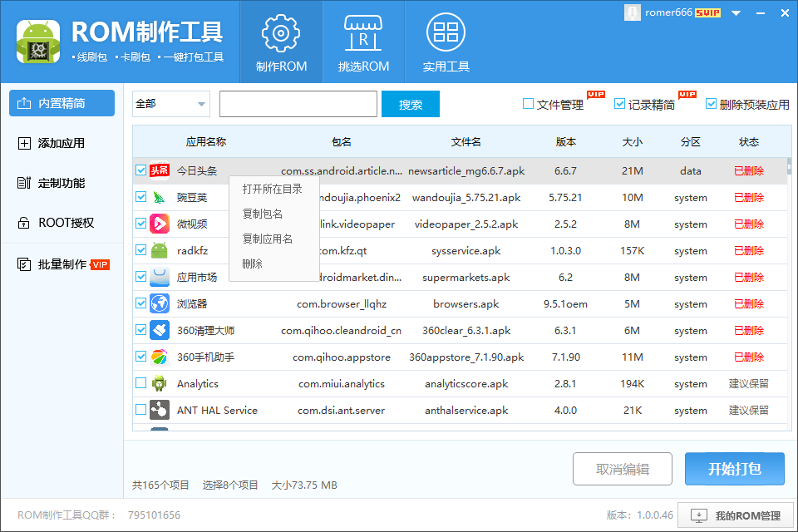Click the 微视频 app icon
Screen dimensions: 798x532
click(160, 224)
